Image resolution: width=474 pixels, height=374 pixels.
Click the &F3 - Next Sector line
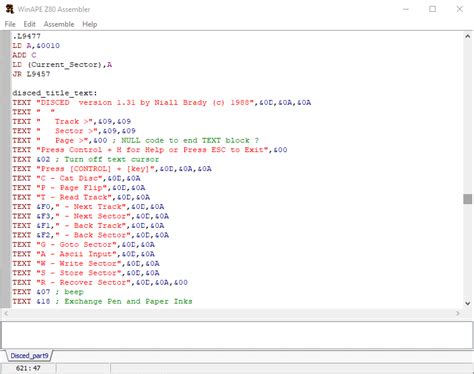click(x=91, y=216)
